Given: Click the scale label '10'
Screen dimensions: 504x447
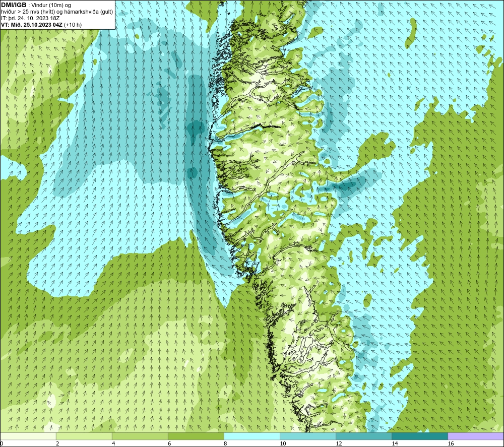Looking at the screenshot, I should (283, 443).
